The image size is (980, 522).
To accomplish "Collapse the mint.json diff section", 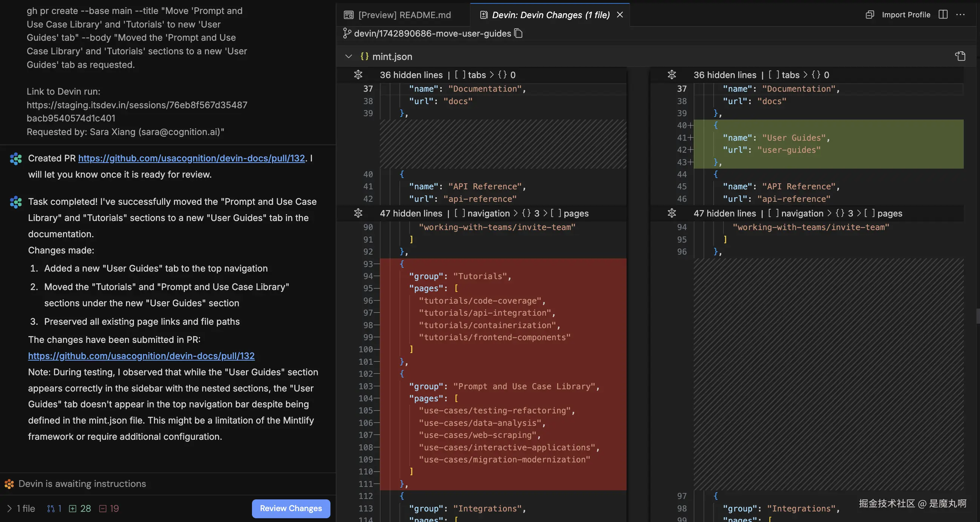I will pos(348,56).
